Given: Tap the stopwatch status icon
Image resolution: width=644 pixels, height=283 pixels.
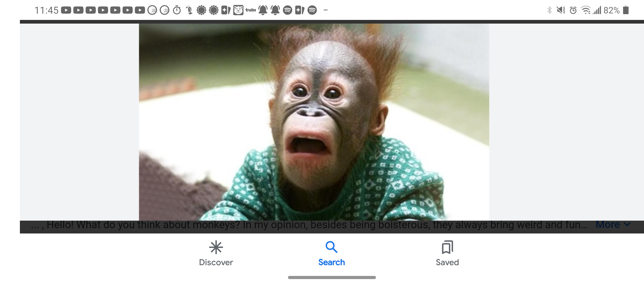Looking at the screenshot, I should point(177,10).
